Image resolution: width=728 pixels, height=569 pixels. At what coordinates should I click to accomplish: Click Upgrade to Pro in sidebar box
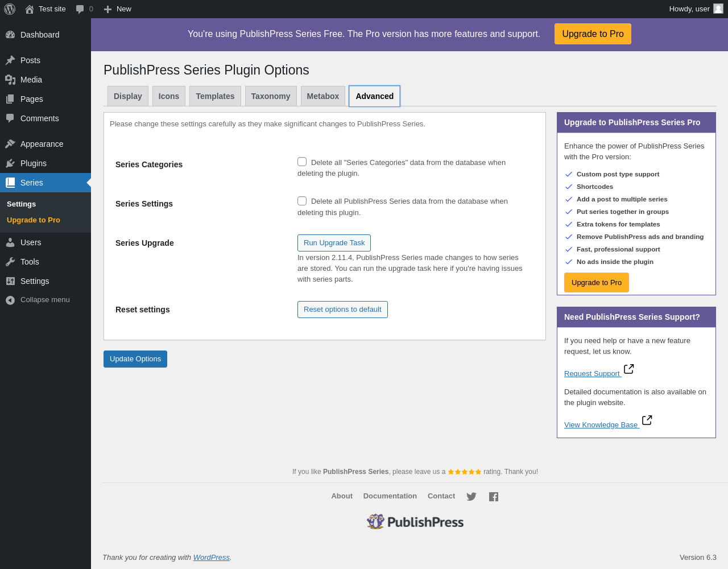coord(597,283)
